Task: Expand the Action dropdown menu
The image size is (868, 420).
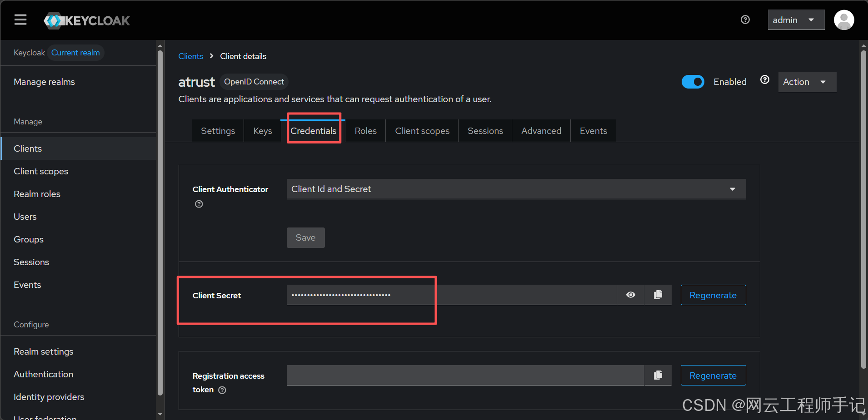Action: pyautogui.click(x=807, y=82)
